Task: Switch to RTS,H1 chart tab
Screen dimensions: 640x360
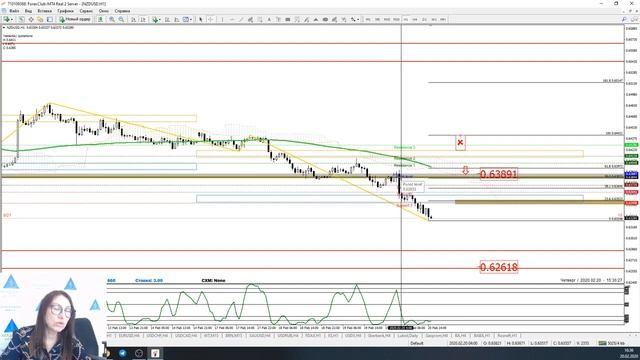Action: pyautogui.click(x=313, y=336)
